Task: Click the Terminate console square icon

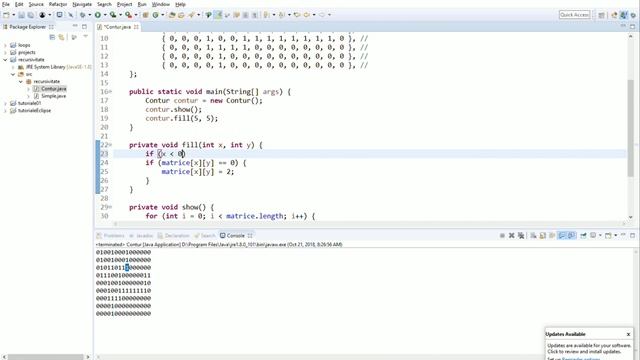Action: (x=502, y=236)
